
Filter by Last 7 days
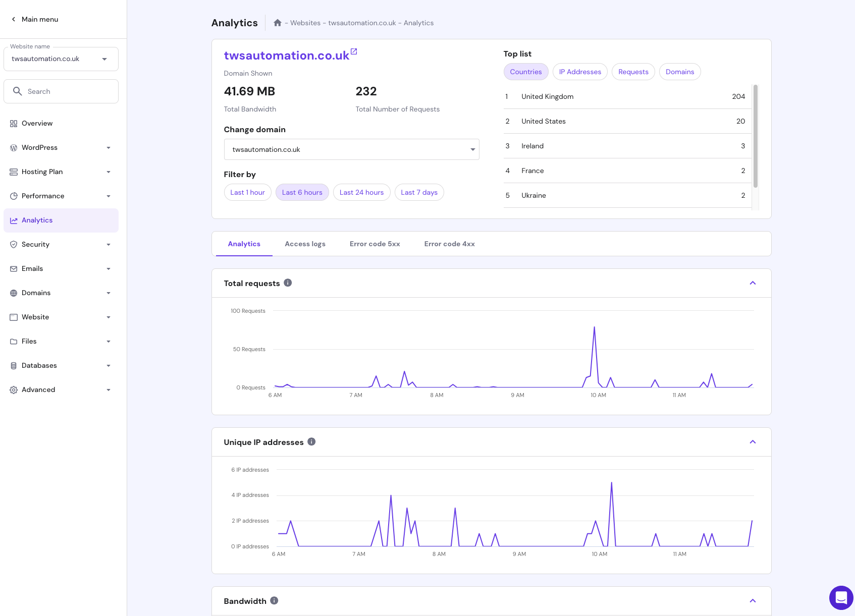pyautogui.click(x=419, y=192)
